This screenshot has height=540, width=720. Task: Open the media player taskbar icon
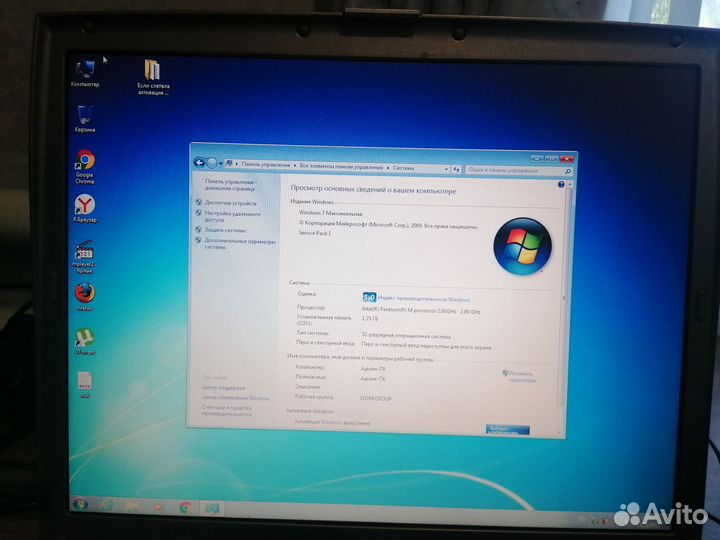coord(158,507)
